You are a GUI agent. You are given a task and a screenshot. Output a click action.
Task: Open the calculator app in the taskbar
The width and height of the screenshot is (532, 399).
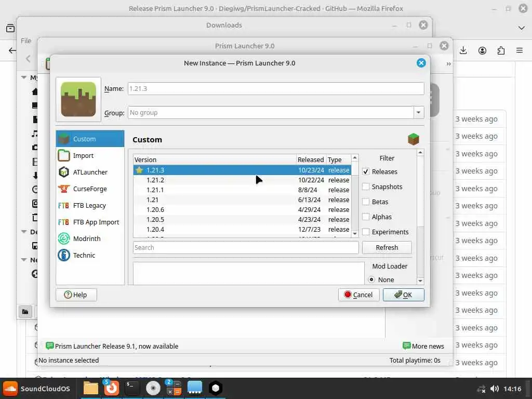pyautogui.click(x=174, y=388)
